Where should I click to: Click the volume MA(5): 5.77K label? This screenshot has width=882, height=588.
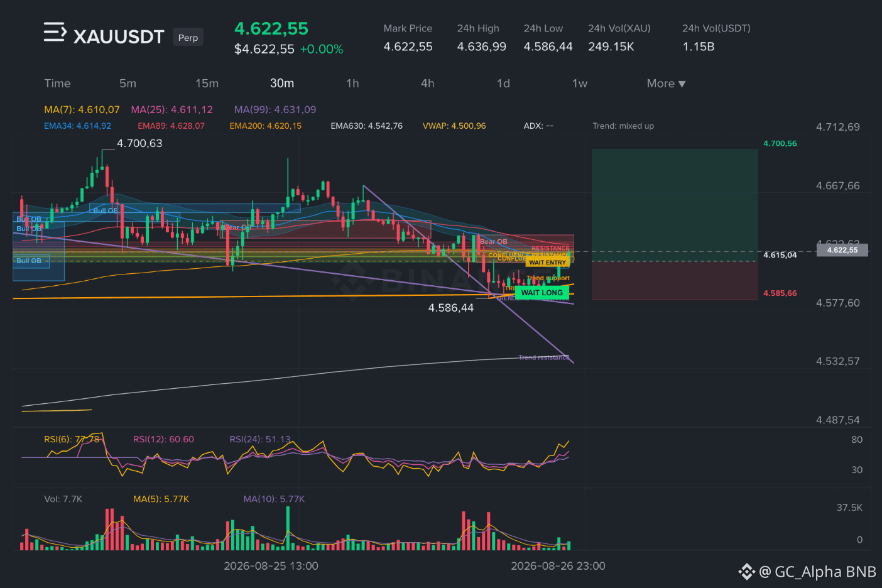point(161,499)
